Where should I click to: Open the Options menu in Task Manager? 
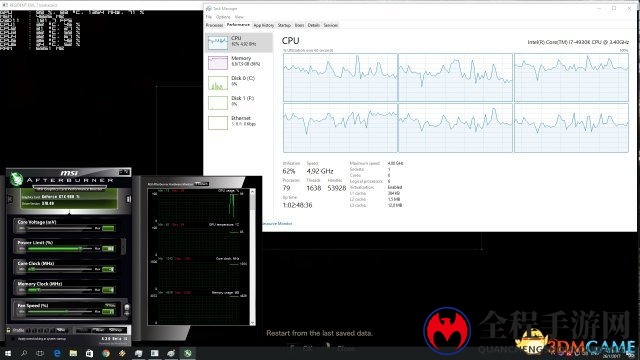point(223,17)
